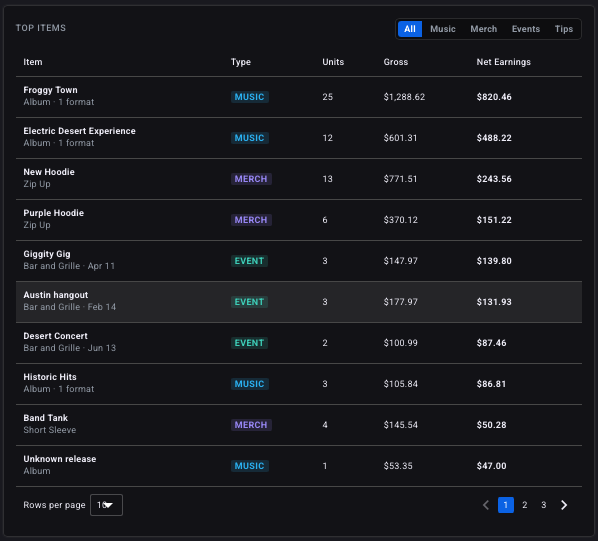Click the MERCH badge for New Hoodie
598x541 pixels.
pyautogui.click(x=251, y=179)
